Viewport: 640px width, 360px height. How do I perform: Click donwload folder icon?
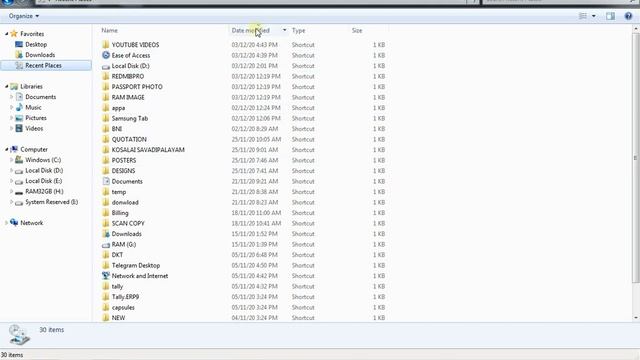tap(106, 202)
